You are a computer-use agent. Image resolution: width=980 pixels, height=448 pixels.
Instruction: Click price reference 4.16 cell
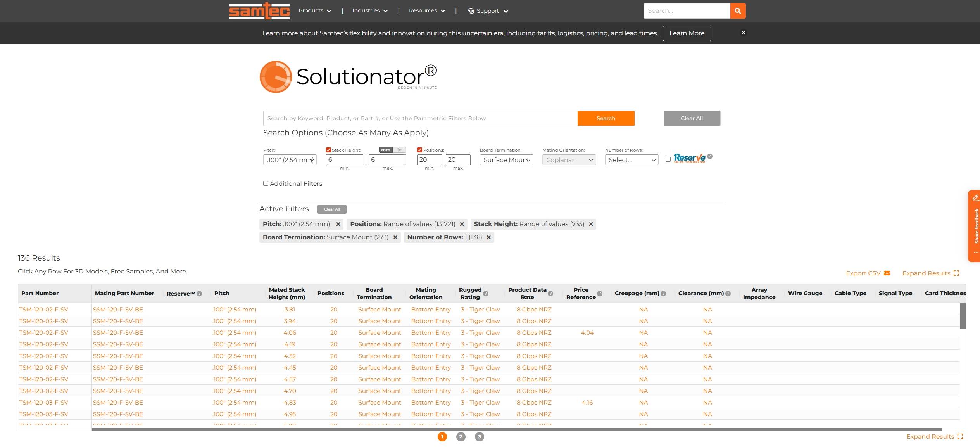point(587,403)
